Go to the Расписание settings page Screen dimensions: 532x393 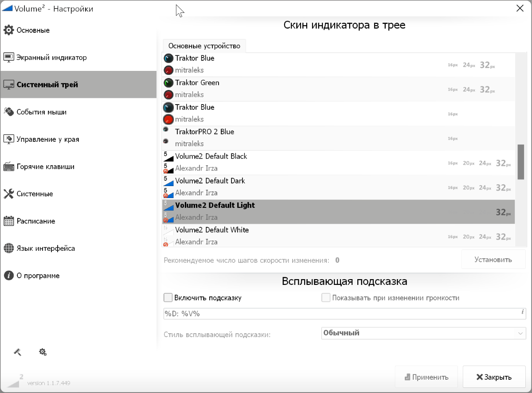click(x=78, y=221)
